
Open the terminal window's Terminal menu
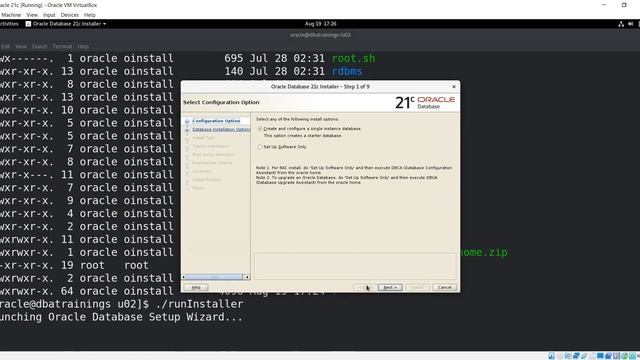click(62, 47)
